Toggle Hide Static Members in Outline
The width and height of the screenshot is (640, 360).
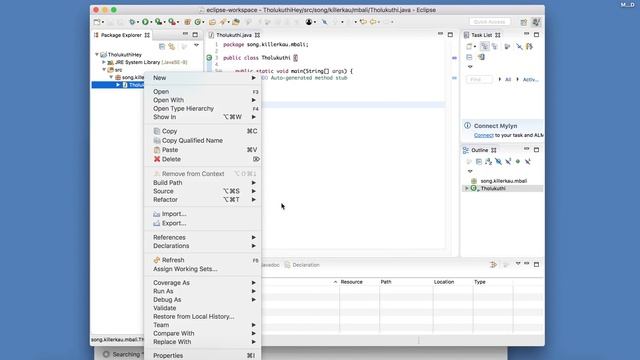tap(508, 162)
